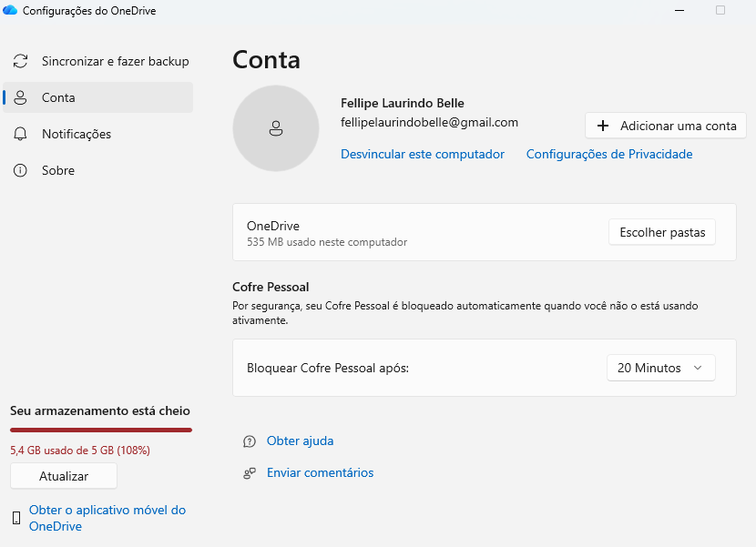Open Sincronizar e fazer backup section
This screenshot has width=756, height=547.
[x=97, y=61]
